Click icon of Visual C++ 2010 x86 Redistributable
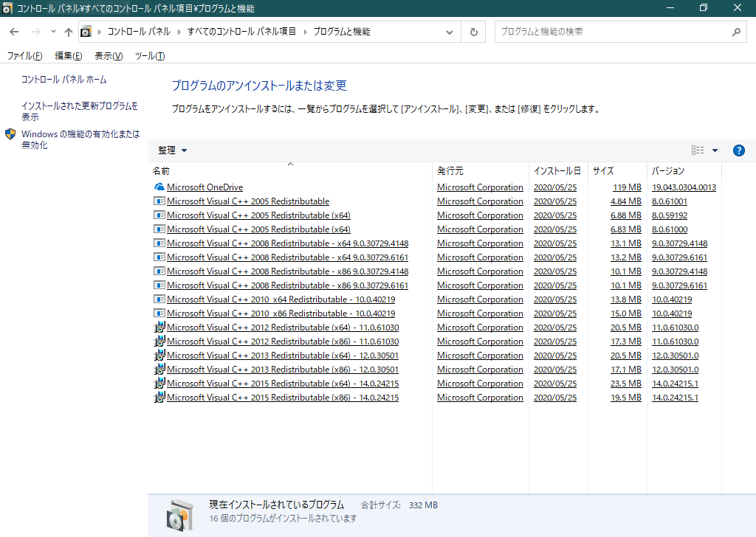The width and height of the screenshot is (756, 537). pyautogui.click(x=159, y=313)
